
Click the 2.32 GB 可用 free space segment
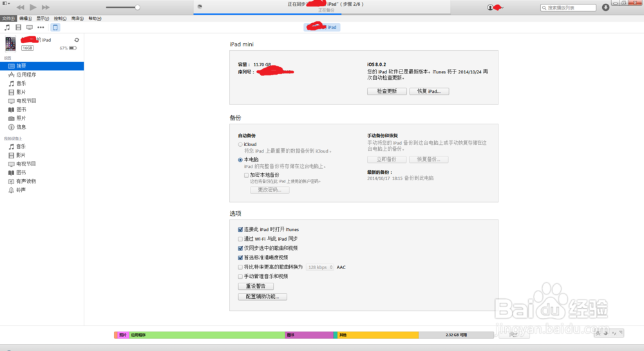456,335
